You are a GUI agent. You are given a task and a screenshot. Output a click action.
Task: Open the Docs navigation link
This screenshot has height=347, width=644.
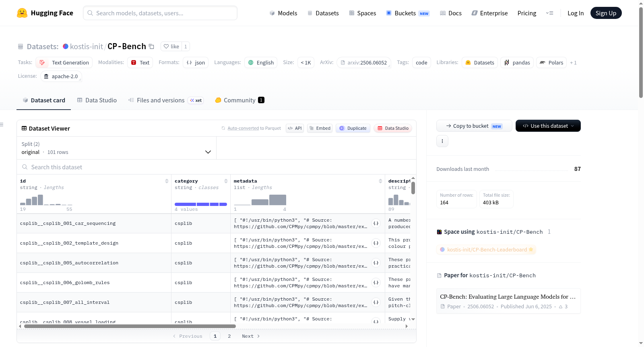coord(451,13)
